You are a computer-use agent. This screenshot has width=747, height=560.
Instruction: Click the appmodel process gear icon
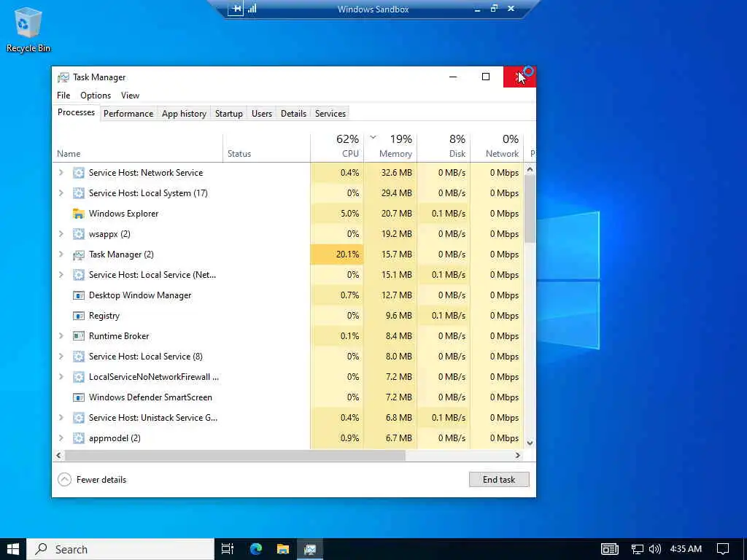(78, 438)
